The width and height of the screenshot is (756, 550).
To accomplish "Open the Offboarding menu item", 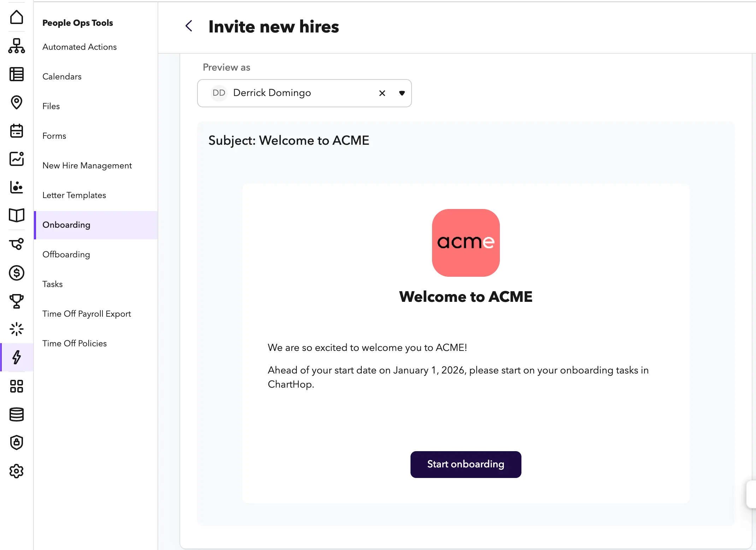I will point(66,255).
